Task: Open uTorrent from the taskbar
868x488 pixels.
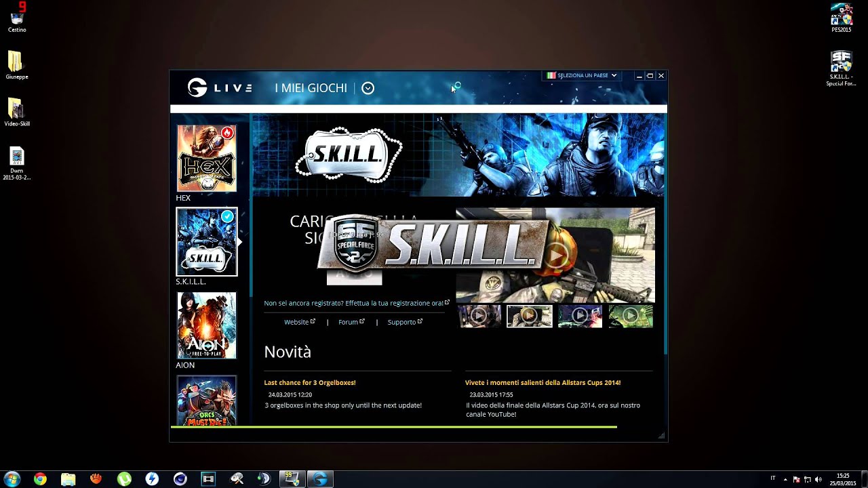Action: pyautogui.click(x=124, y=479)
